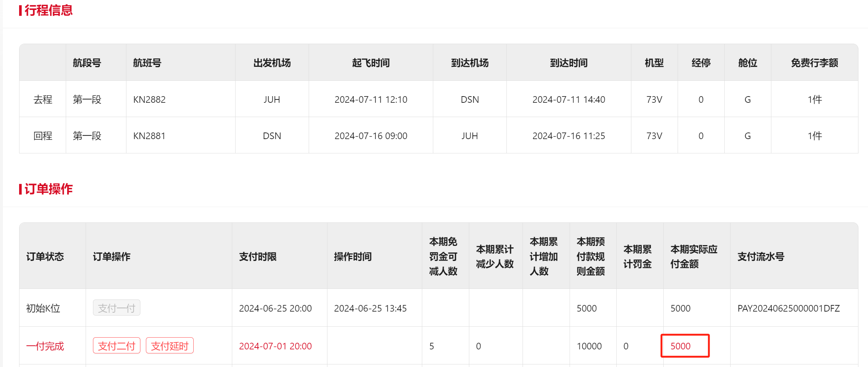Select flight number KN2882

149,99
